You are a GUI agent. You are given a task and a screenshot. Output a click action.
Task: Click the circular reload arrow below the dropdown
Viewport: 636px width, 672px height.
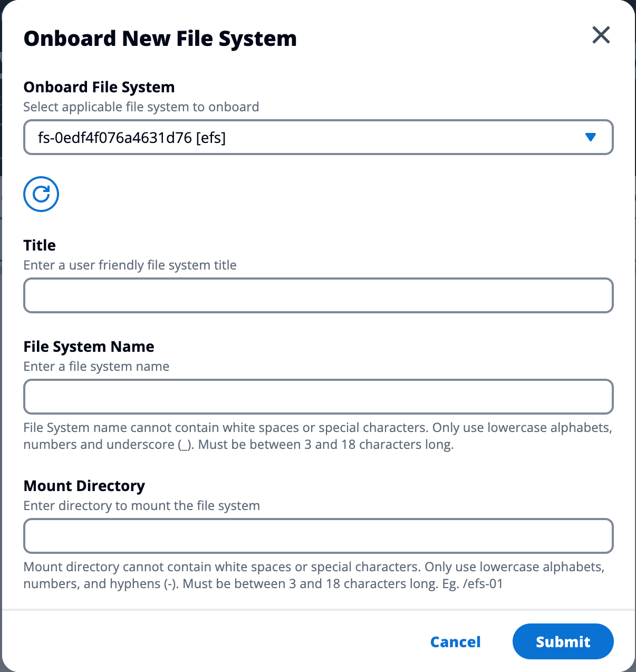tap(41, 194)
